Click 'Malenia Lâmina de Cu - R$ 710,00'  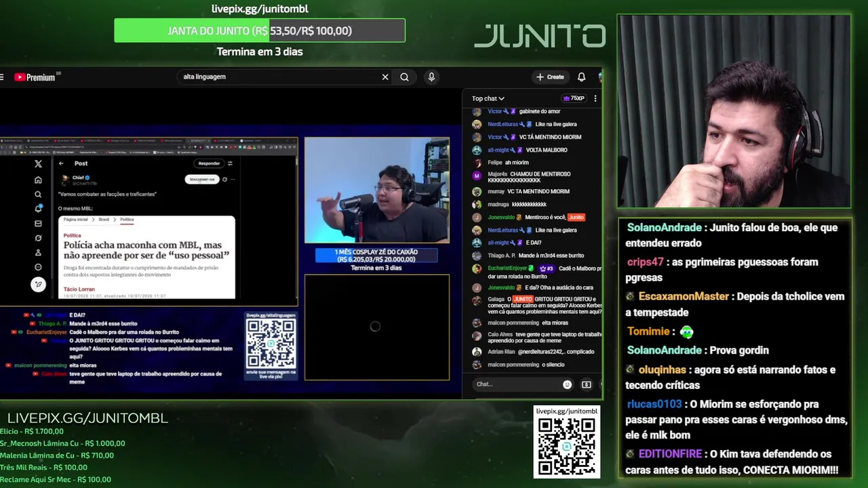click(57, 455)
